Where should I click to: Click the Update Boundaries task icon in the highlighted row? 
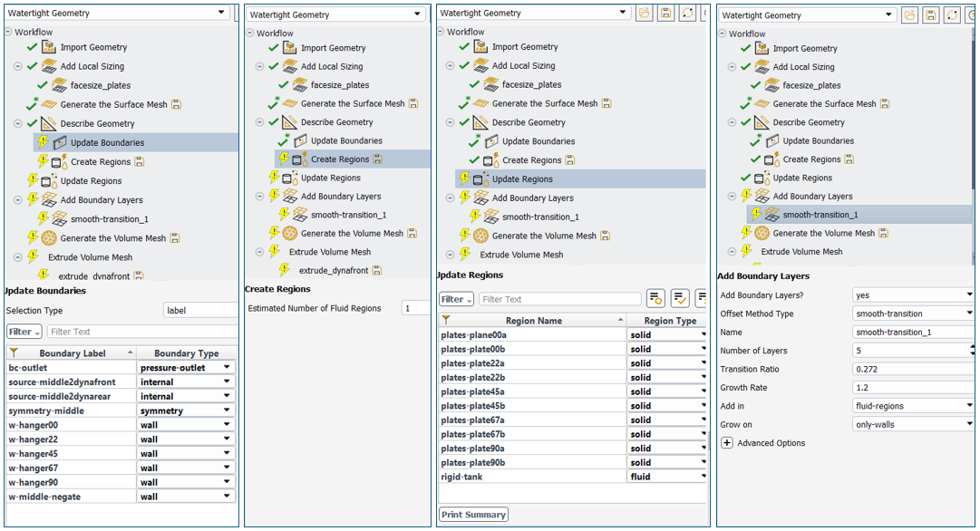(x=60, y=142)
